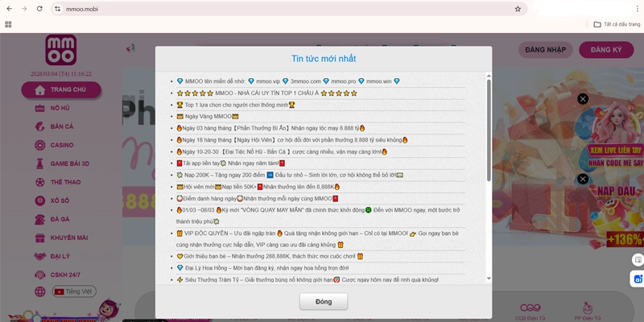Select Đại Lý in the sidebar
644x322 pixels.
(60, 256)
